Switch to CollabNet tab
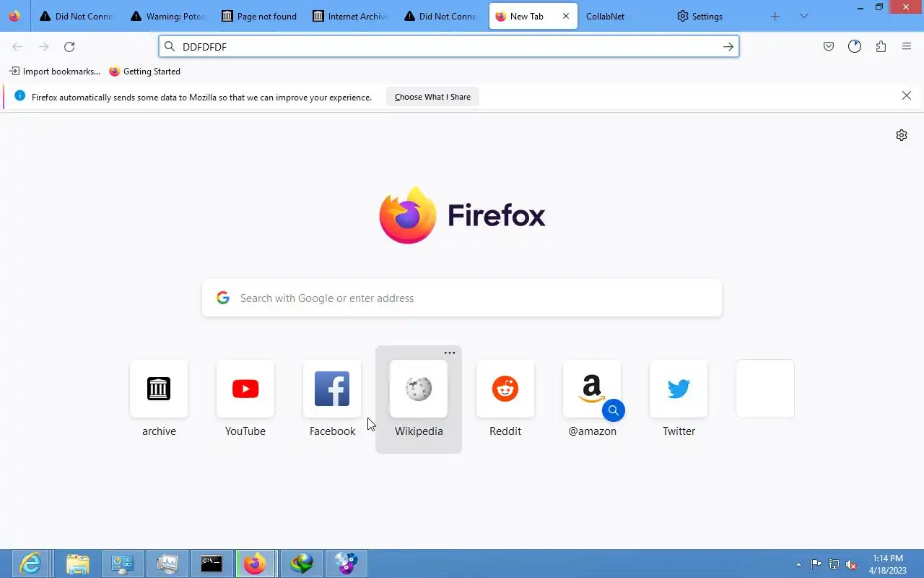This screenshot has width=924, height=578. click(623, 16)
